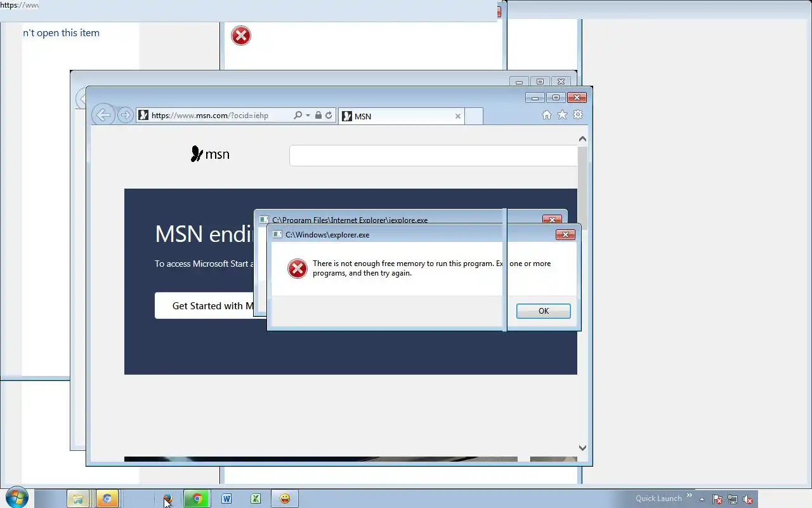Open a new tab in Internet Explorer
This screenshot has width=812, height=508.
(x=474, y=116)
